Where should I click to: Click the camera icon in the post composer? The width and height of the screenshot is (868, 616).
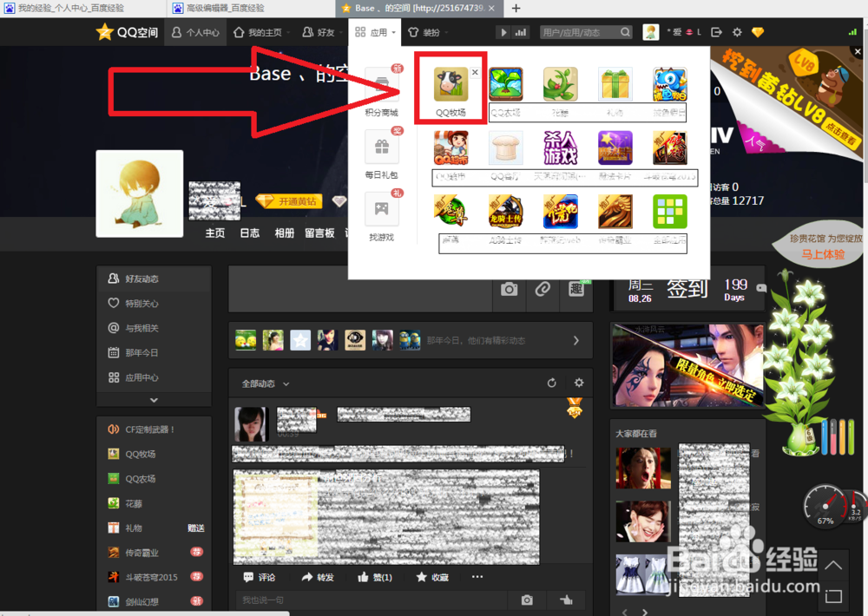coord(510,289)
